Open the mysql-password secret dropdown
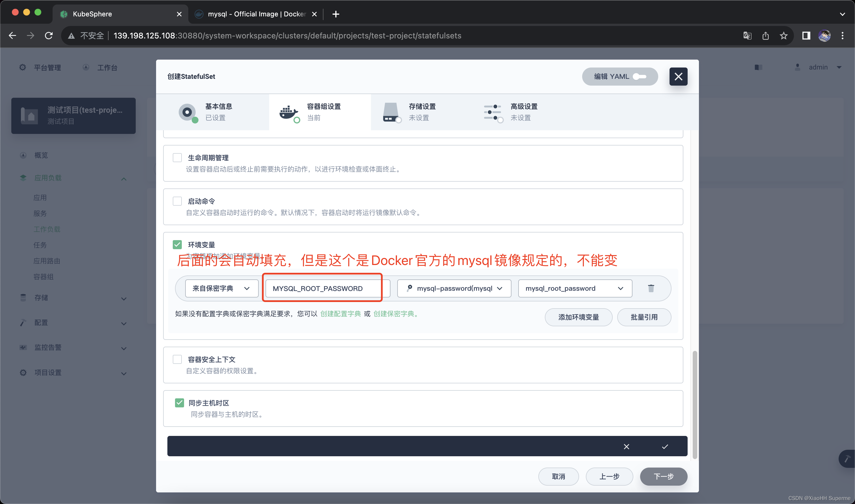The image size is (855, 504). [454, 288]
